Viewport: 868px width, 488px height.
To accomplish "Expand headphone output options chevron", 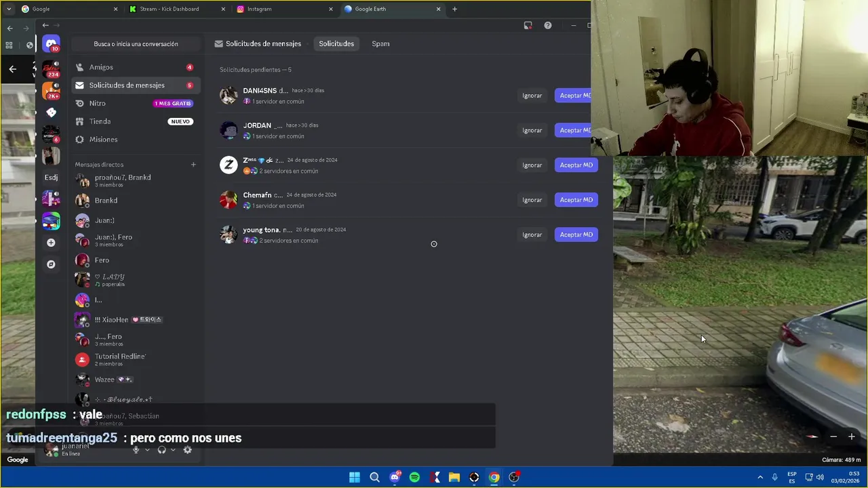I will click(173, 449).
